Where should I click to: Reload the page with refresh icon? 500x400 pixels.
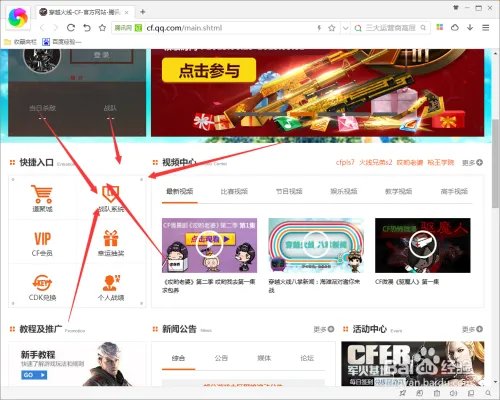tap(71, 28)
